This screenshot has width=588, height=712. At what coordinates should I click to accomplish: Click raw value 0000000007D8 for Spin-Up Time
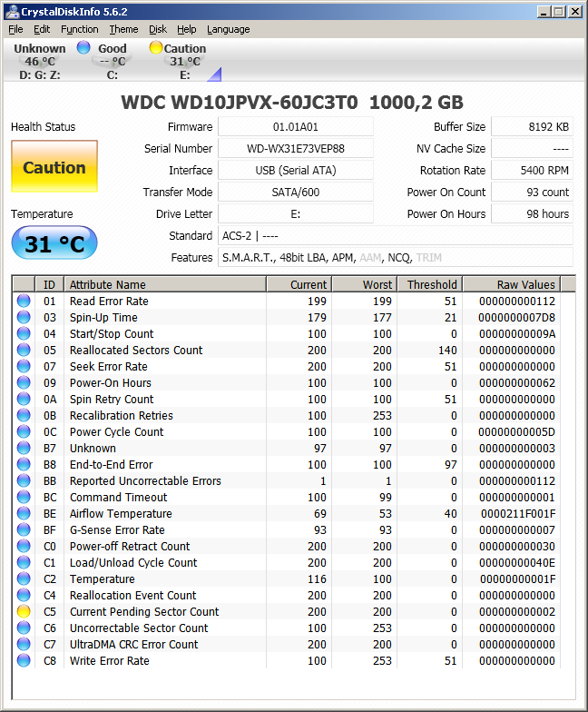coord(517,318)
